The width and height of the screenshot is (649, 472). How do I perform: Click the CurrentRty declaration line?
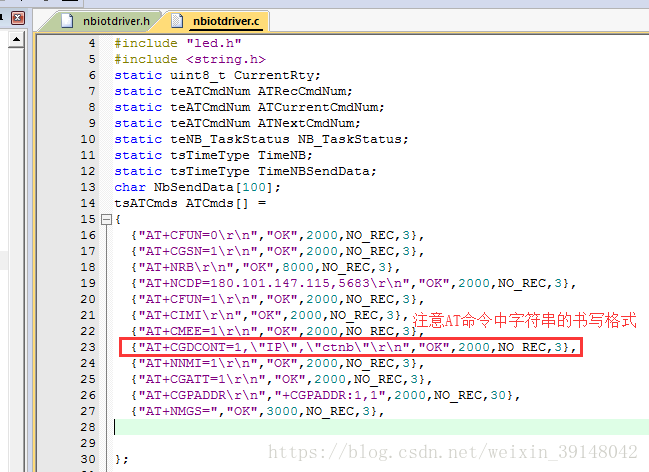coord(217,75)
